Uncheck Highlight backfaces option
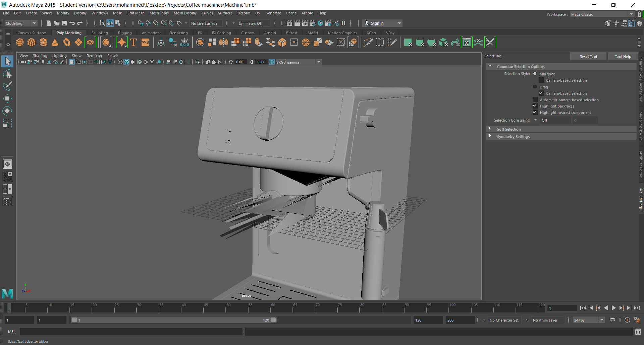The height and width of the screenshot is (345, 644). pyautogui.click(x=535, y=106)
